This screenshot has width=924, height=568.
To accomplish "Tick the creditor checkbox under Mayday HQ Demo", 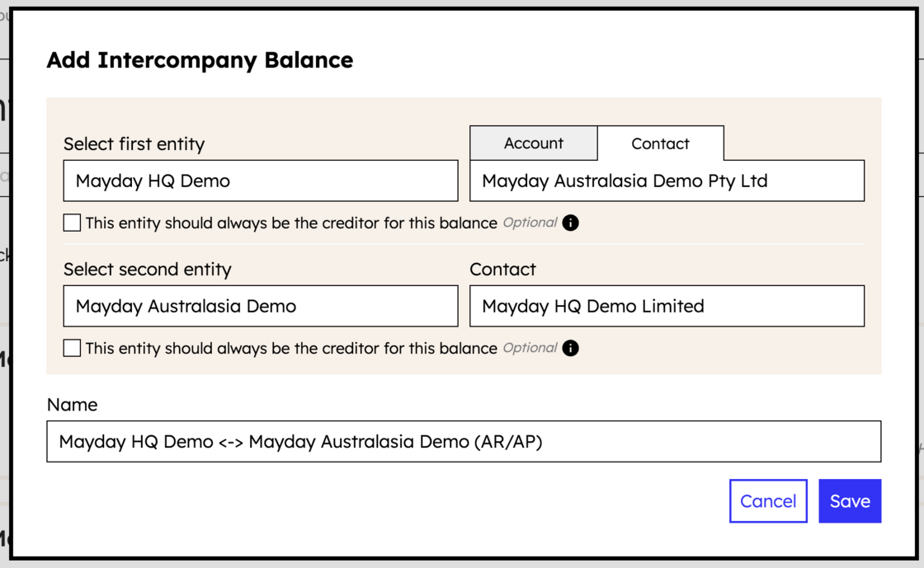I will click(72, 223).
